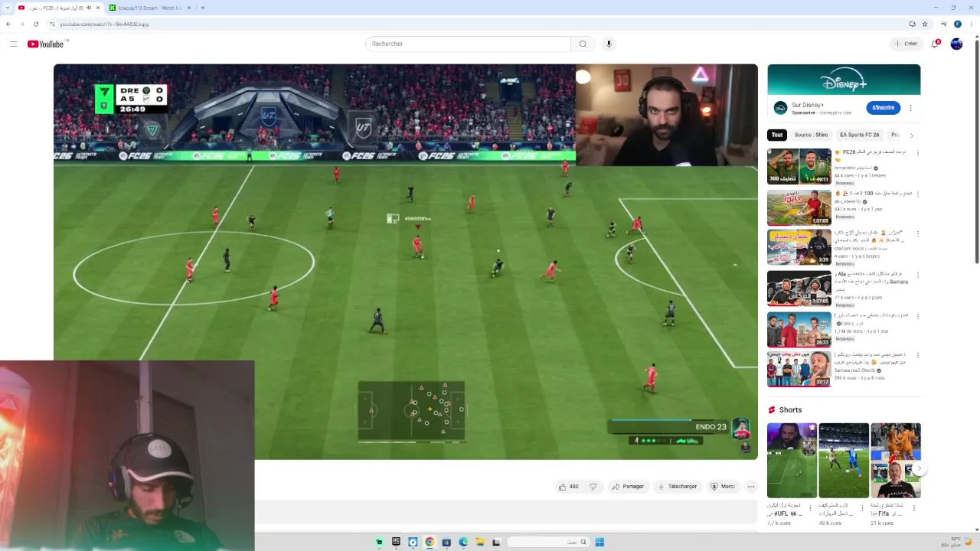Open File Explorer from the taskbar
The image size is (980, 551).
pos(480,542)
